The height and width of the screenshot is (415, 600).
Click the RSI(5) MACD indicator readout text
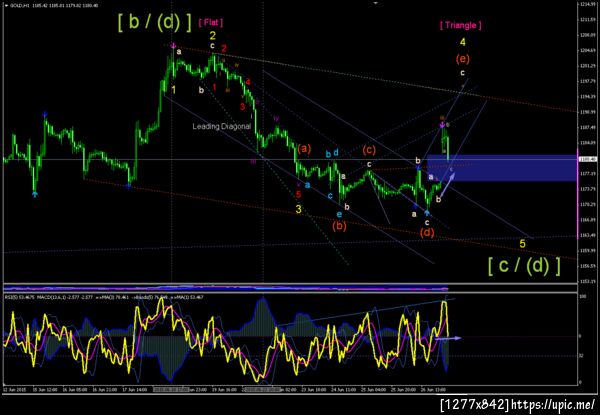coord(104,297)
